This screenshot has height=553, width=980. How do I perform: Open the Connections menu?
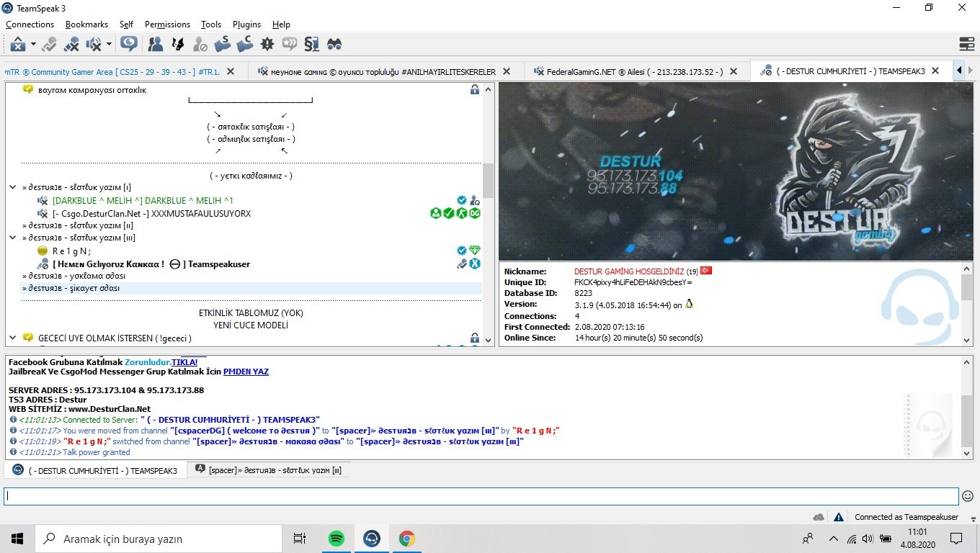tap(30, 24)
